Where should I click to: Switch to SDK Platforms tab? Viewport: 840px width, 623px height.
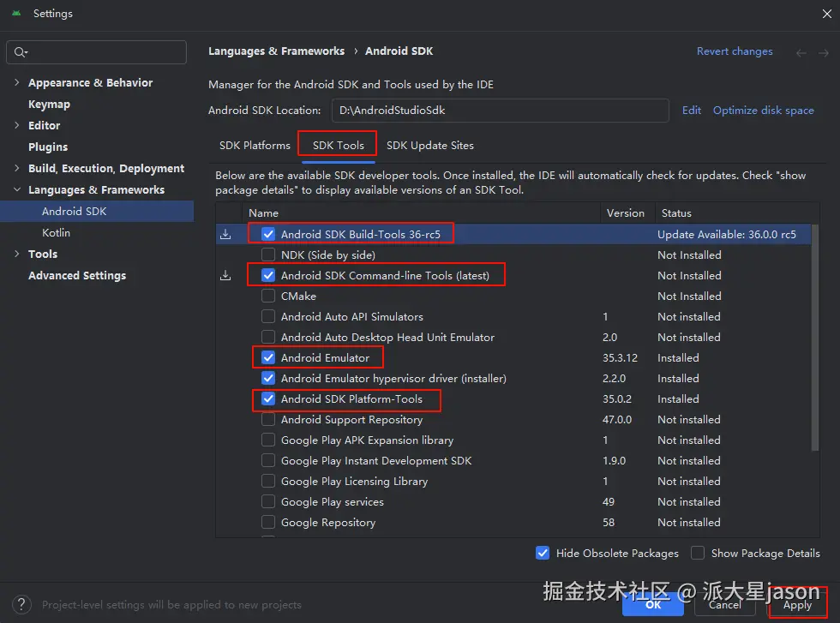pyautogui.click(x=255, y=145)
